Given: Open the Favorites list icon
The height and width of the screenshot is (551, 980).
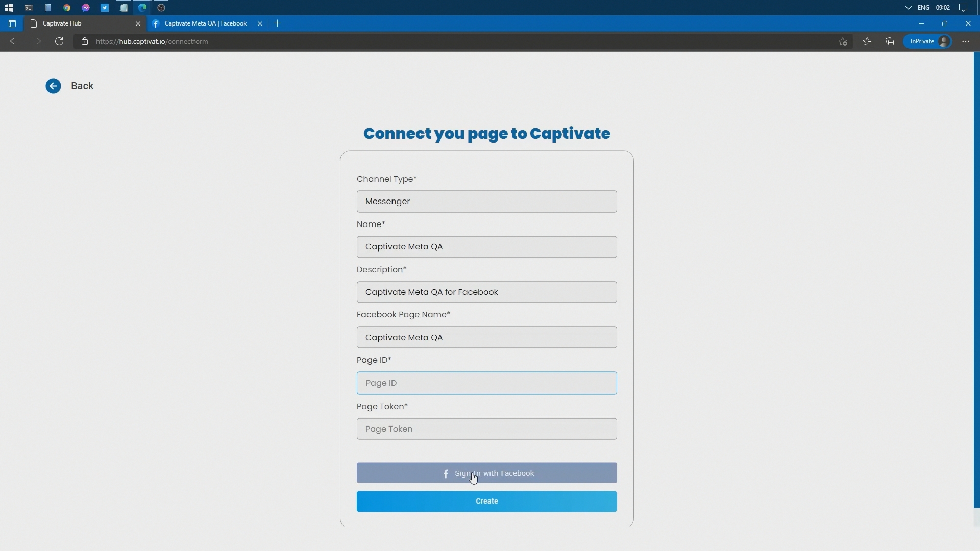Looking at the screenshot, I should (x=867, y=41).
